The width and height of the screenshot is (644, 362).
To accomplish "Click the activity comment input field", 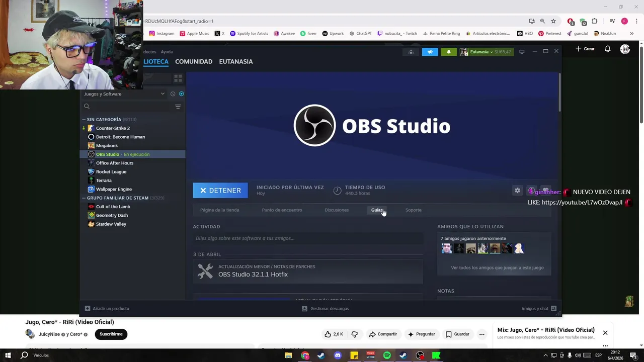I will (x=308, y=238).
